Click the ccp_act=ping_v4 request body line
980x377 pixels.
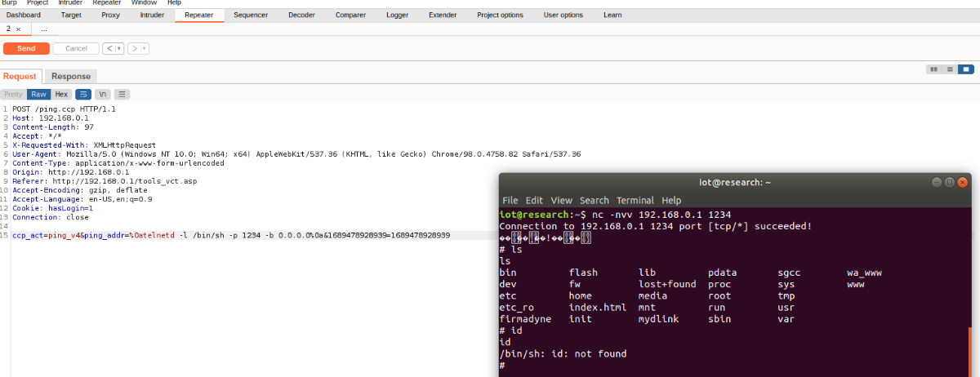click(x=231, y=235)
